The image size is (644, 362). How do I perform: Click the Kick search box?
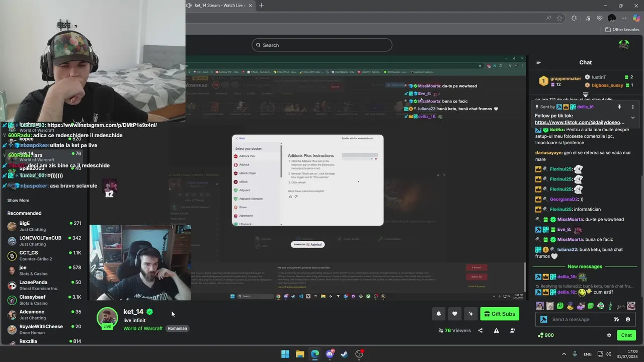(x=322, y=45)
